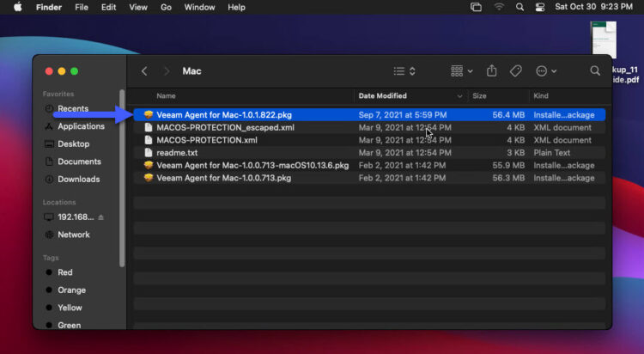This screenshot has height=354, width=644.
Task: Click the Wi-Fi status icon
Action: pyautogui.click(x=499, y=7)
